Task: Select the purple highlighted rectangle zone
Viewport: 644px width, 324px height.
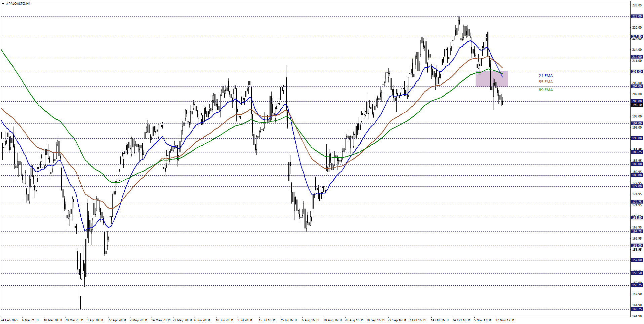Action: pos(491,79)
